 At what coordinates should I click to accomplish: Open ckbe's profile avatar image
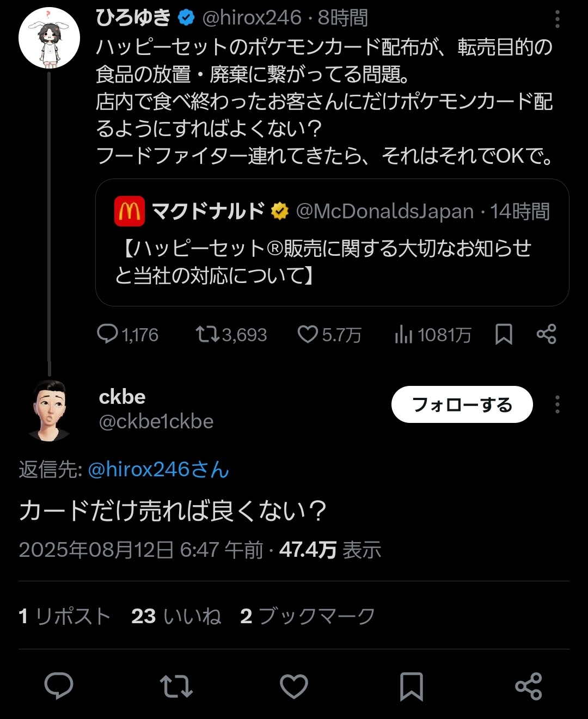point(50,409)
